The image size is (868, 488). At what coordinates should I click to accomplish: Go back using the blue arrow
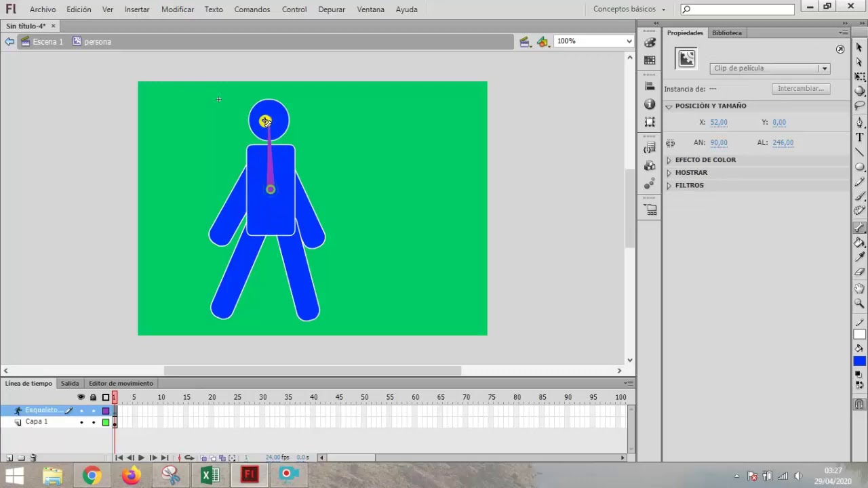[x=9, y=41]
